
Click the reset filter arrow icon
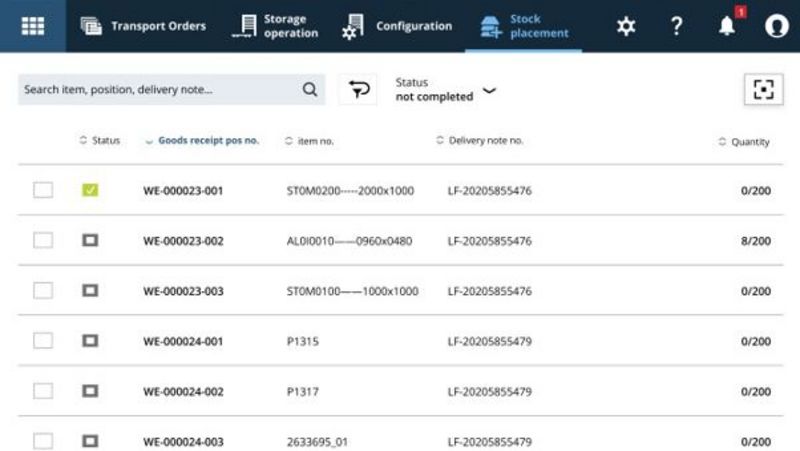(x=357, y=89)
